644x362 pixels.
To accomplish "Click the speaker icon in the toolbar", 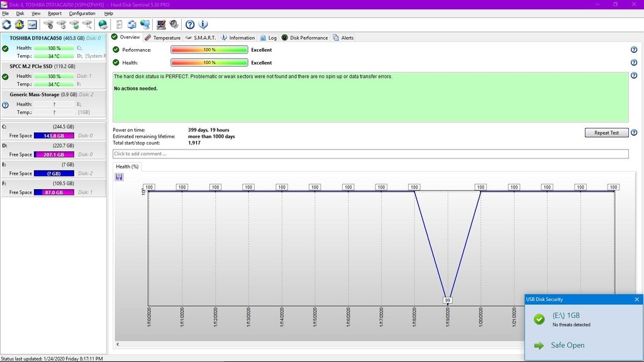I will click(174, 25).
